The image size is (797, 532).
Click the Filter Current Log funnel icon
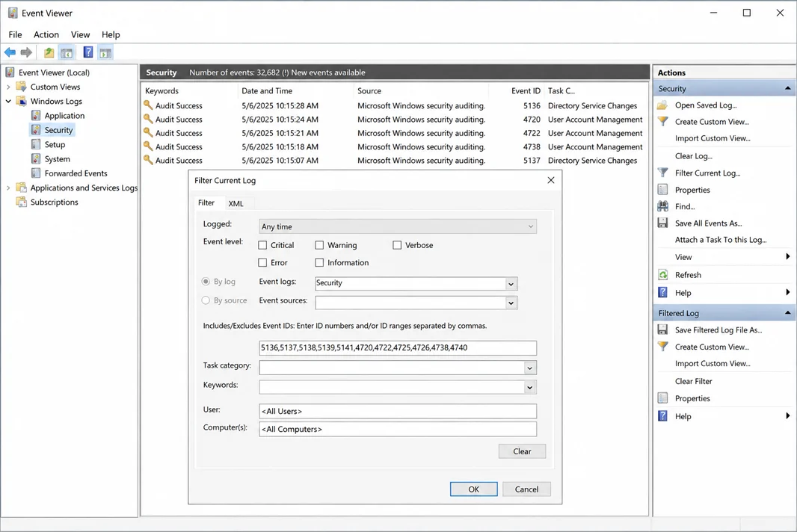(x=663, y=173)
